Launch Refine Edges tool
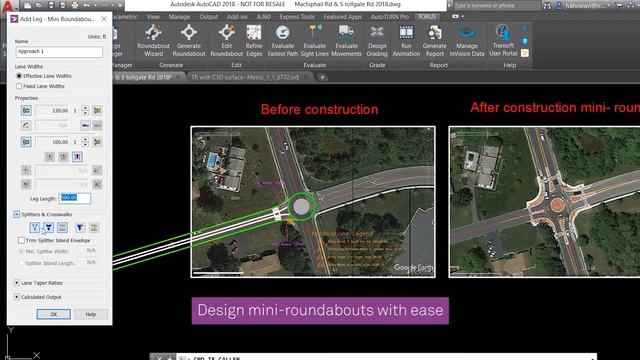640x360 pixels. 254,40
